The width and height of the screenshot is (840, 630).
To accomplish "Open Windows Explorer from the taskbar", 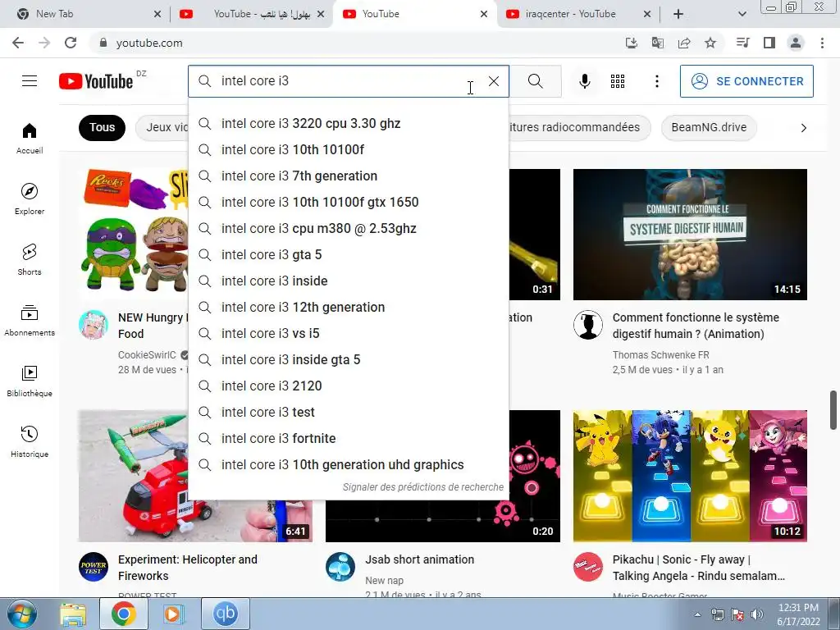I will coord(73,614).
